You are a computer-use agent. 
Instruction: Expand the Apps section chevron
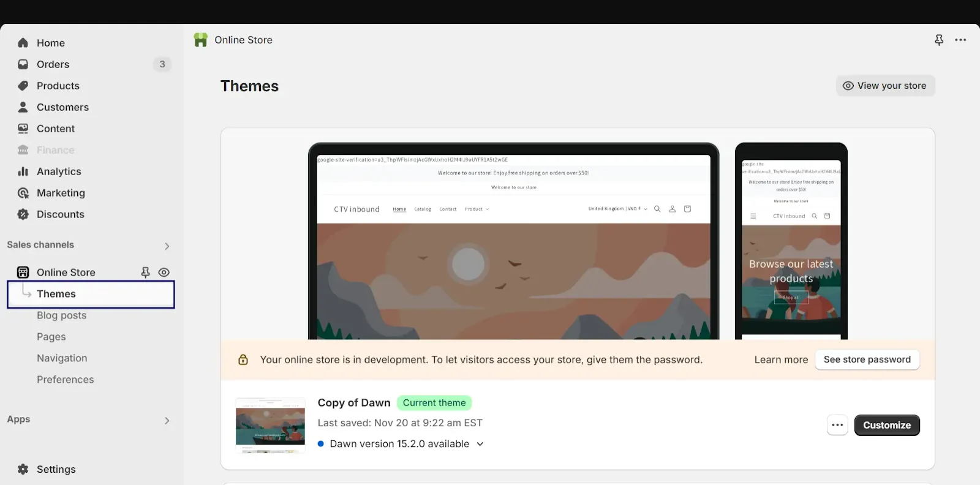pos(167,420)
